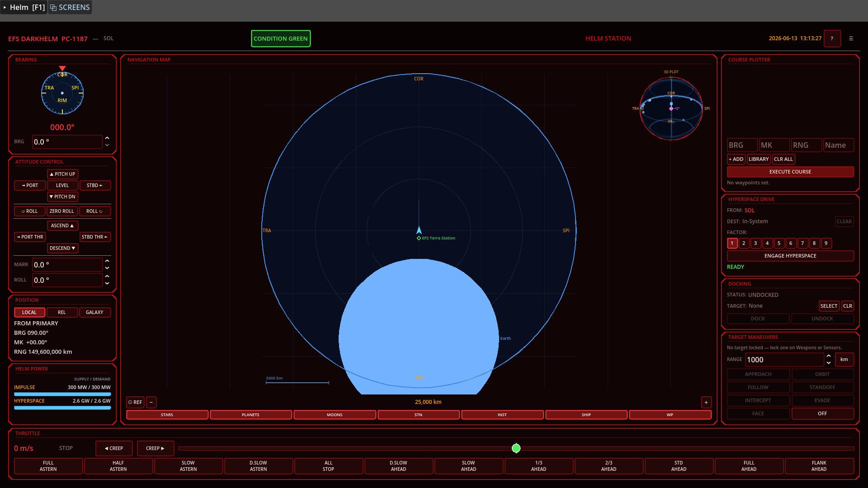Image resolution: width=868 pixels, height=488 pixels.
Task: Toggle MOONS map layer
Action: coord(335,415)
